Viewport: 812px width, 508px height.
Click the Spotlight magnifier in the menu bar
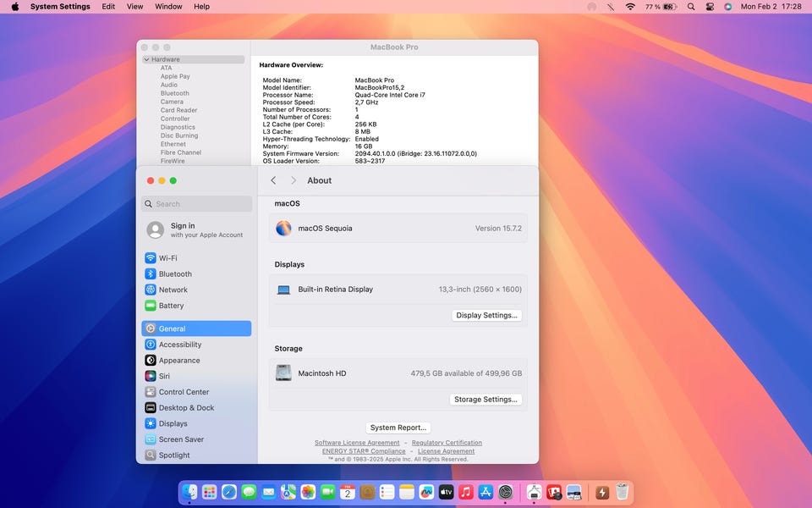(691, 7)
